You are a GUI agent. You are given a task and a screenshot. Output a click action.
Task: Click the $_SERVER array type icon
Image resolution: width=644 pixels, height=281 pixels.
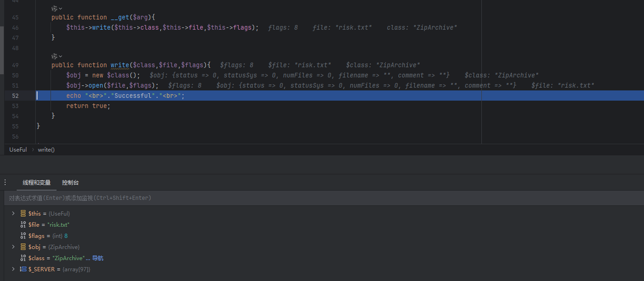click(x=23, y=269)
